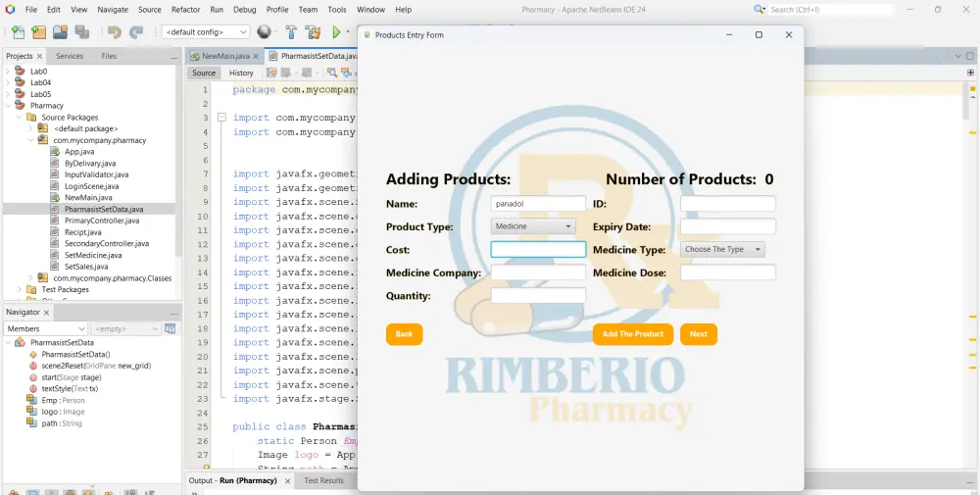Click the Add The Product button

coord(633,334)
